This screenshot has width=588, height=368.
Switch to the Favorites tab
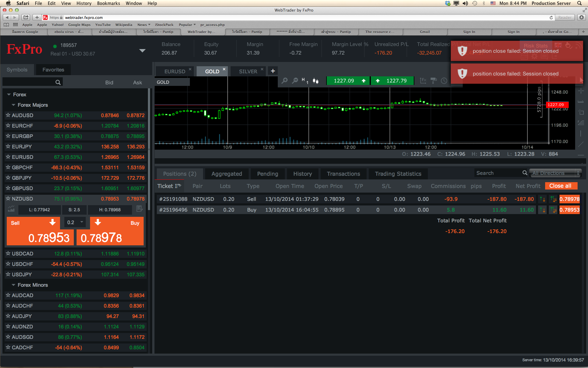[x=53, y=70]
